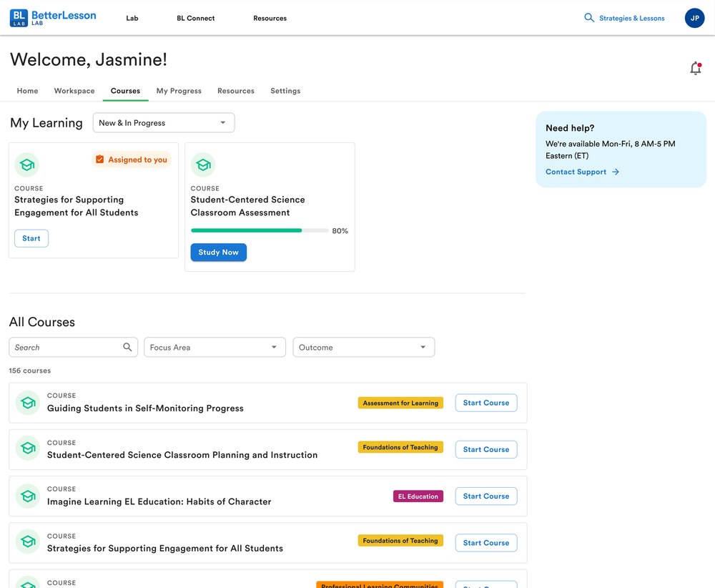The height and width of the screenshot is (588, 715).
Task: Start Course for Guiding Students in Self-Monitoring
Action: 486,403
